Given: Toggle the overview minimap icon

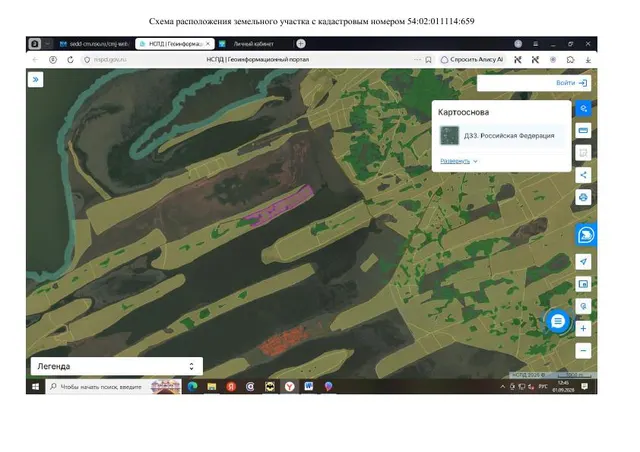Looking at the screenshot, I should pyautogui.click(x=583, y=284).
